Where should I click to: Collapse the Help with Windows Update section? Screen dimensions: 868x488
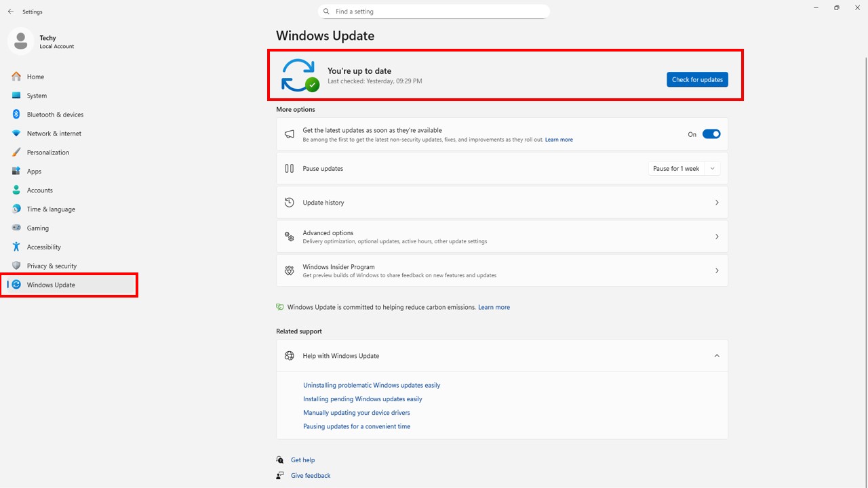click(x=716, y=356)
